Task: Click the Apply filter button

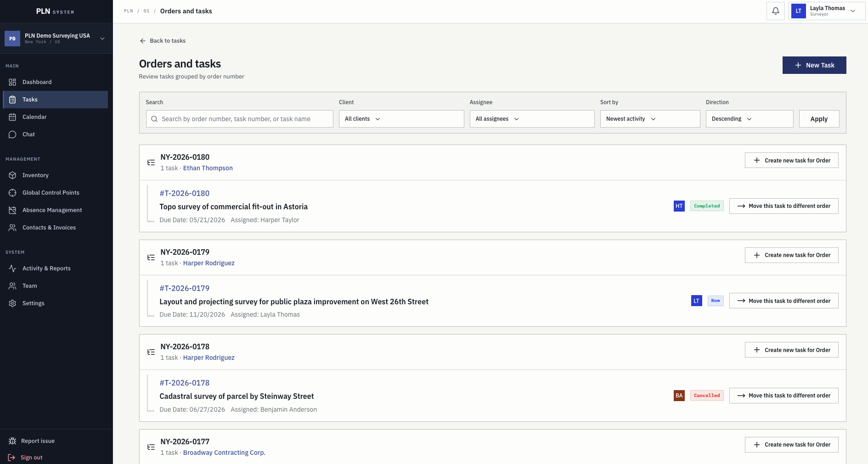Action: tap(819, 119)
